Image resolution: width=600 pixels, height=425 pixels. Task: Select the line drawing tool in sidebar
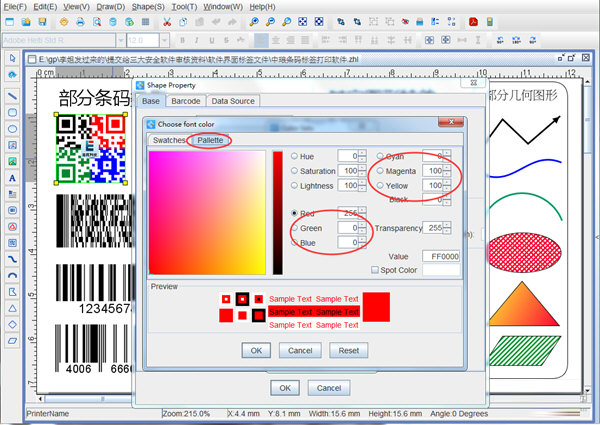click(x=12, y=95)
